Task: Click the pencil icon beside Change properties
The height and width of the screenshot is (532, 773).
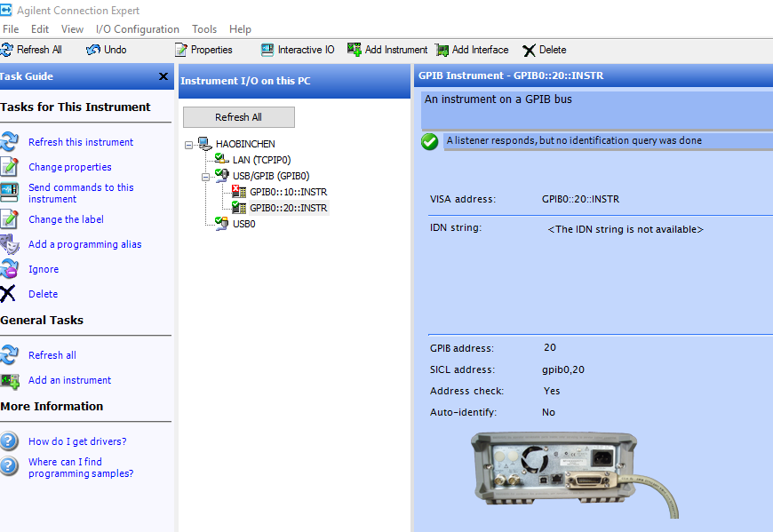Action: click(10, 166)
